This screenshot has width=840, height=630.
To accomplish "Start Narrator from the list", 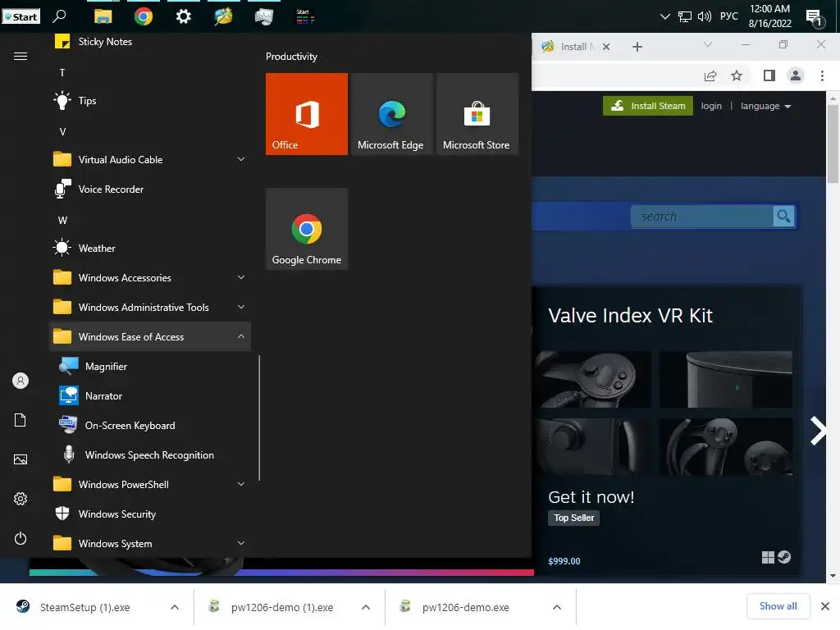I will coord(150,396).
